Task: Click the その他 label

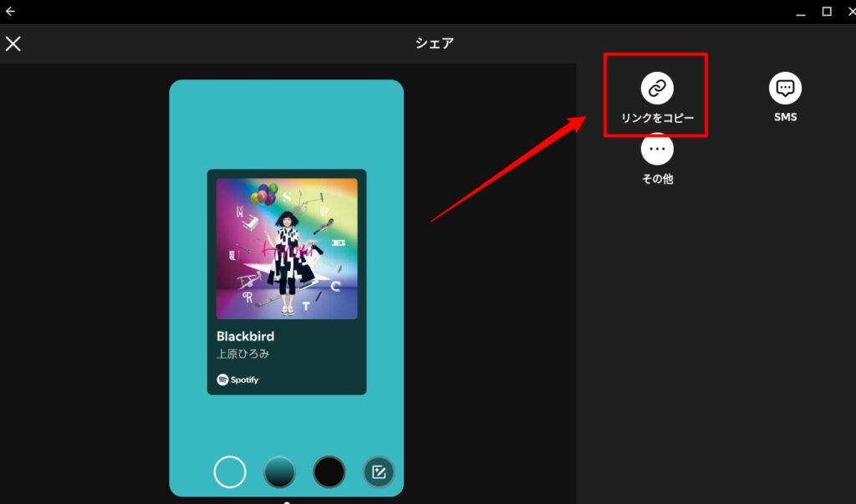Action: coord(657,179)
